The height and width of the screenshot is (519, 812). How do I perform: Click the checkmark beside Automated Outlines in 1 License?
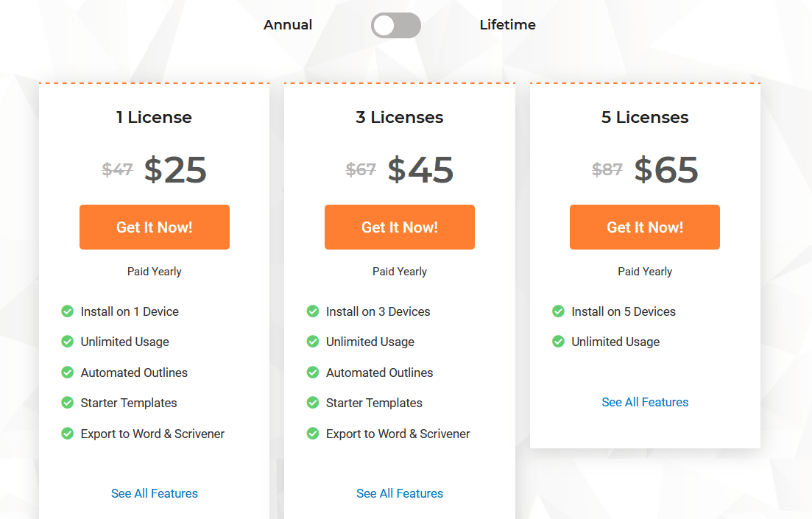(67, 373)
